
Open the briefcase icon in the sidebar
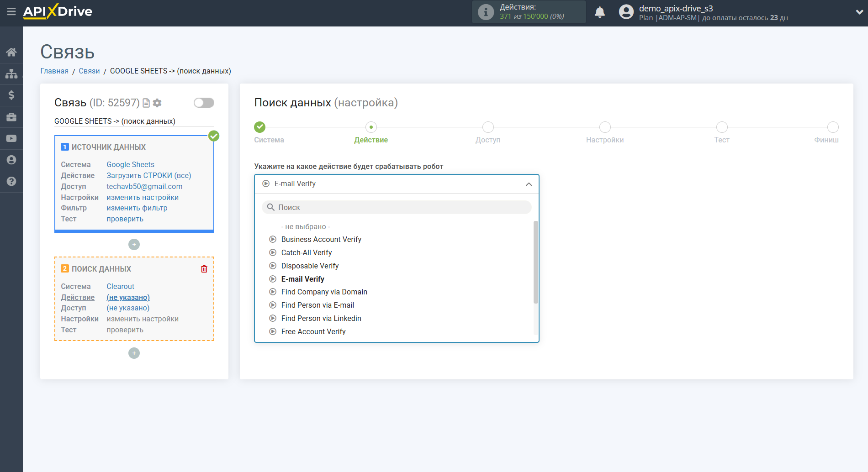[x=11, y=117]
